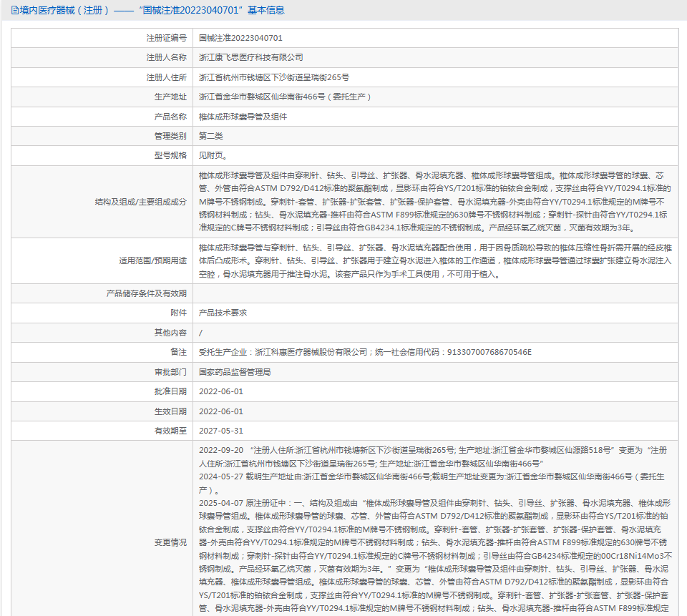The image size is (687, 616).
Task: Click the 型号规格 value 见附页
Action: coord(213,155)
